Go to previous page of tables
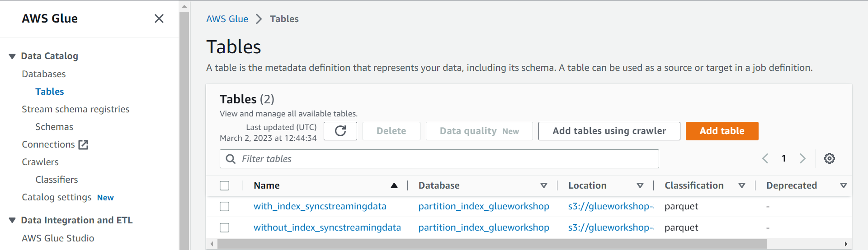 pos(765,158)
